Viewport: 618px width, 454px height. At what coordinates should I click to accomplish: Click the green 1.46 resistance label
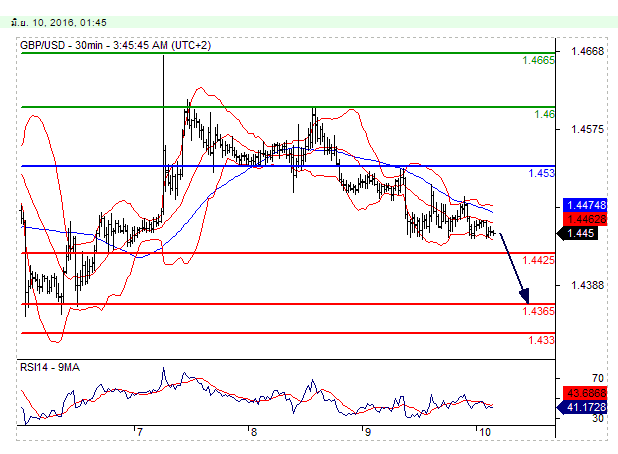tap(544, 114)
